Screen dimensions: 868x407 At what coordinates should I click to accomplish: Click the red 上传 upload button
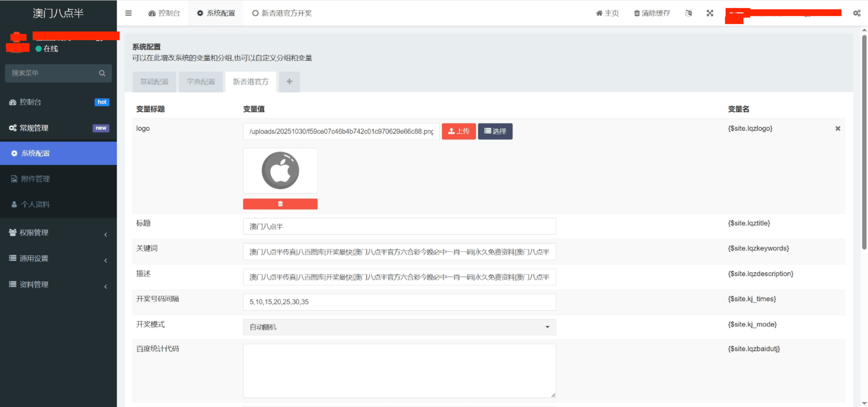coord(458,131)
